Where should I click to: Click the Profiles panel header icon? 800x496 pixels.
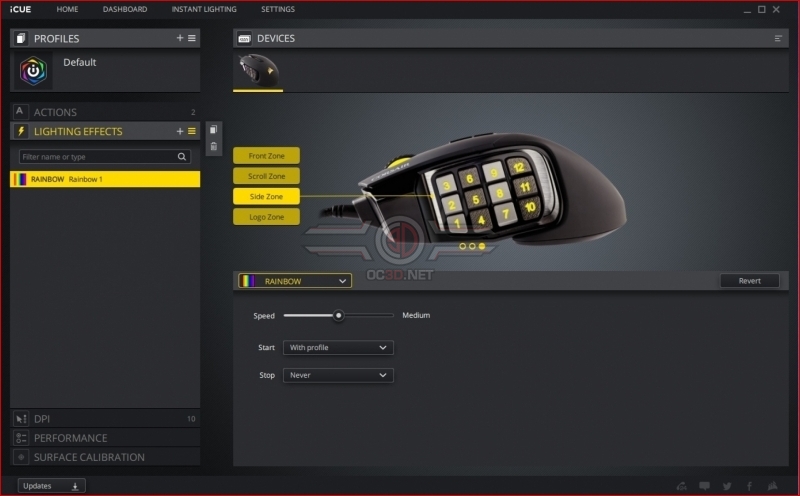pyautogui.click(x=21, y=38)
